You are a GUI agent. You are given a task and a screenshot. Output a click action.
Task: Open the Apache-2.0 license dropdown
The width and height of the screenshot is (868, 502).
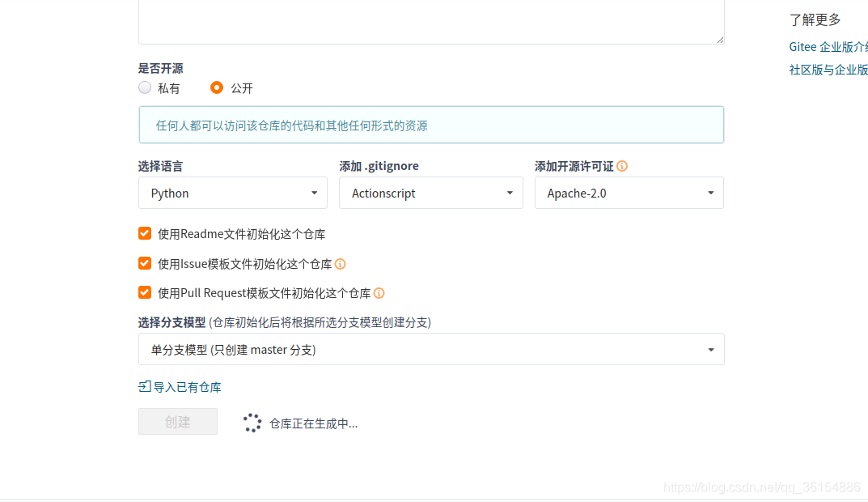tap(629, 193)
